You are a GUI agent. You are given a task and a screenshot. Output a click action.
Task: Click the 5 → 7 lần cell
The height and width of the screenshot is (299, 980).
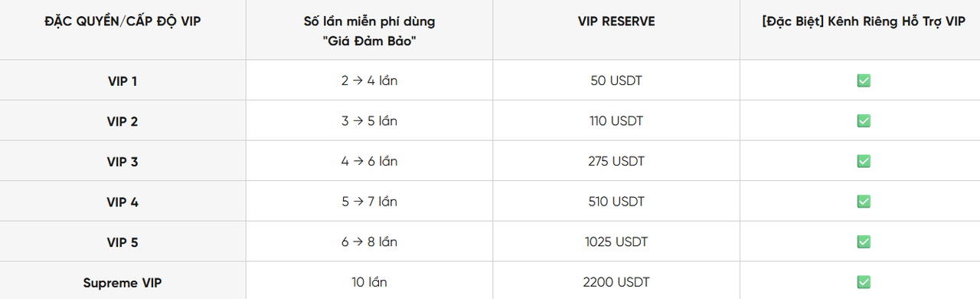(x=369, y=202)
